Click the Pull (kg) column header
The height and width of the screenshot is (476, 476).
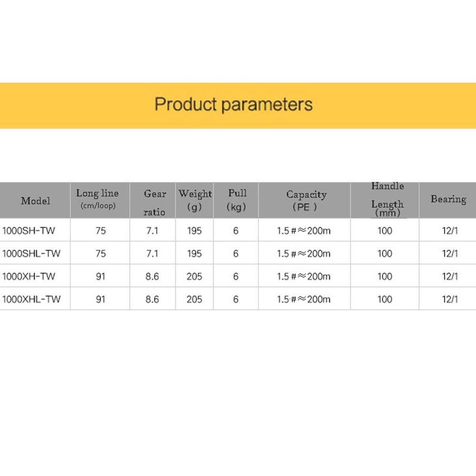coord(236,200)
